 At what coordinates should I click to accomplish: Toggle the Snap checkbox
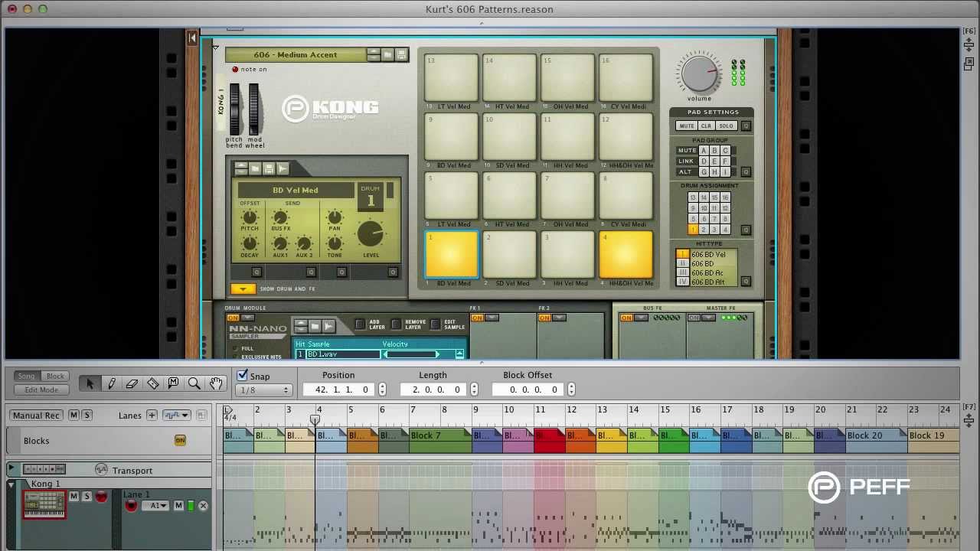tap(243, 375)
